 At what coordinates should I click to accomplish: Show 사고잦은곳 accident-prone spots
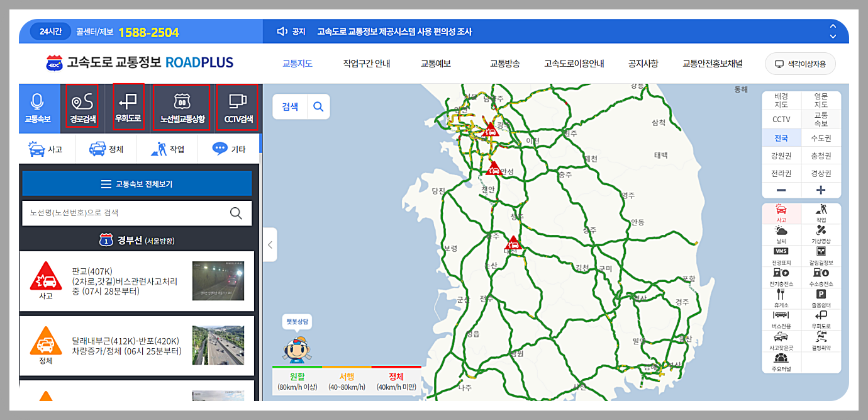click(x=781, y=341)
